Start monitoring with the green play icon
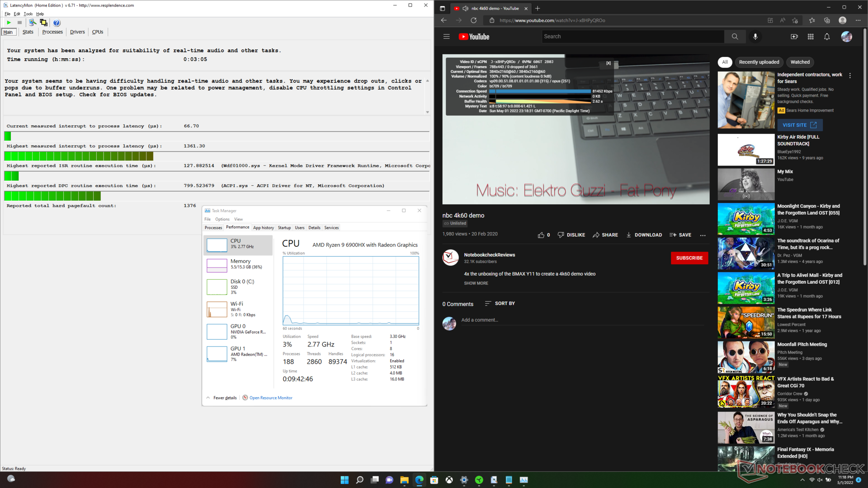 click(x=9, y=23)
